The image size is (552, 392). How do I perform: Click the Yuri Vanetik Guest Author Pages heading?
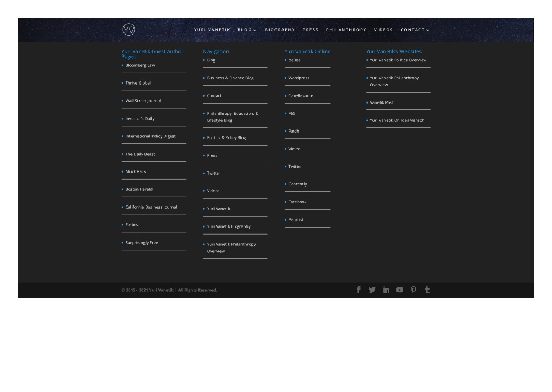(153, 54)
